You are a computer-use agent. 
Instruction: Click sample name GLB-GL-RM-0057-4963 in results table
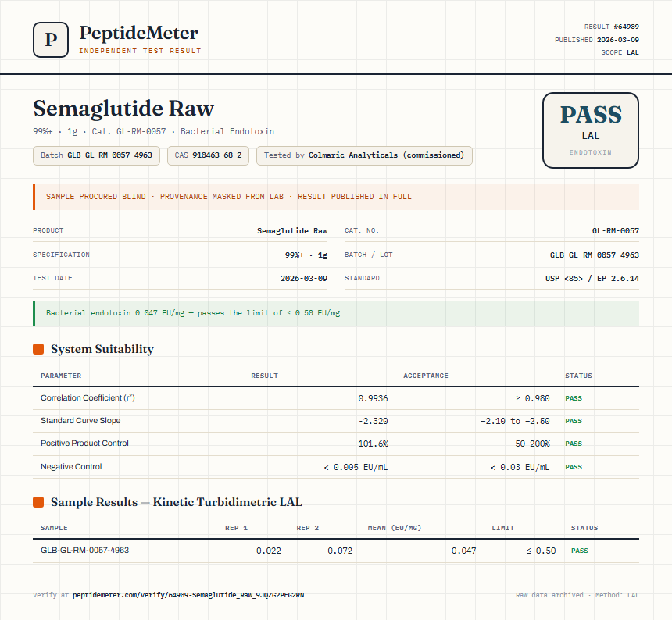pos(85,551)
